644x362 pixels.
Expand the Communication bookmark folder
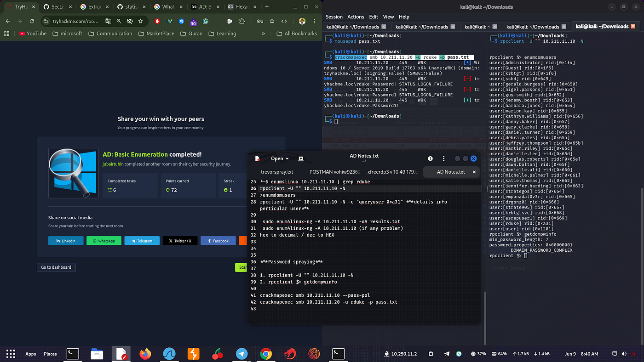[110, 34]
